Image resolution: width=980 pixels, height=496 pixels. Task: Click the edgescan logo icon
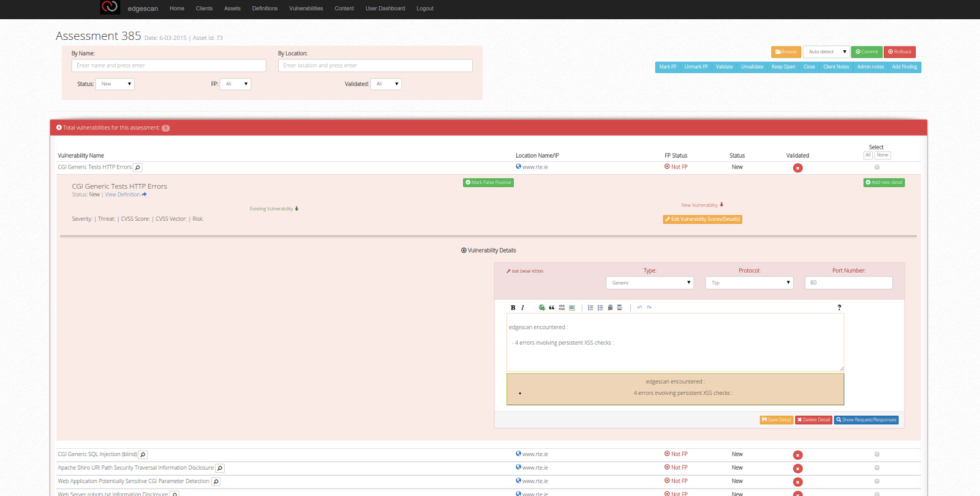[110, 7]
